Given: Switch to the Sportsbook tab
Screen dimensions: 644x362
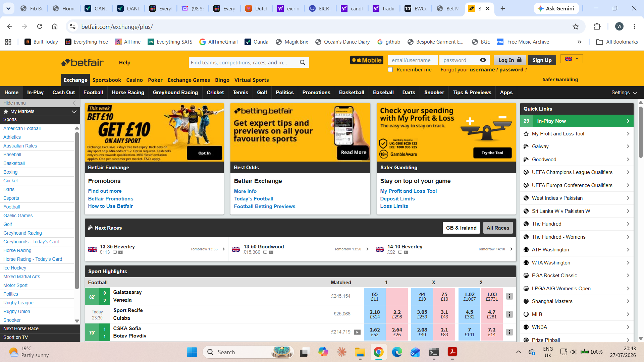Looking at the screenshot, I should tap(107, 80).
